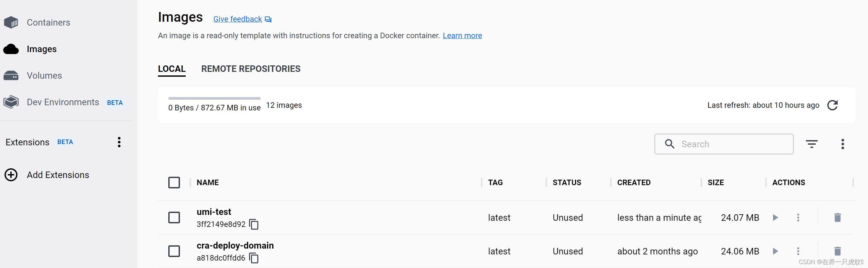Open the Extensions three-dot menu
The image size is (868, 268).
[119, 142]
